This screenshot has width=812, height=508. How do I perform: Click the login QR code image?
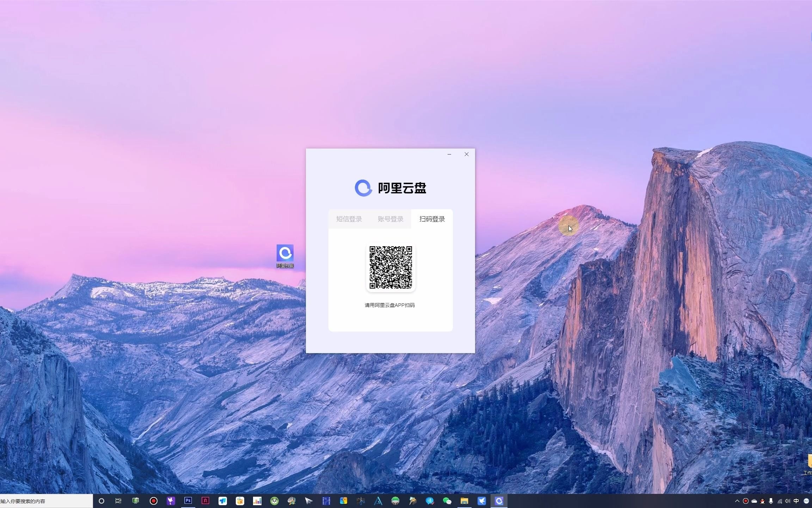pyautogui.click(x=390, y=267)
